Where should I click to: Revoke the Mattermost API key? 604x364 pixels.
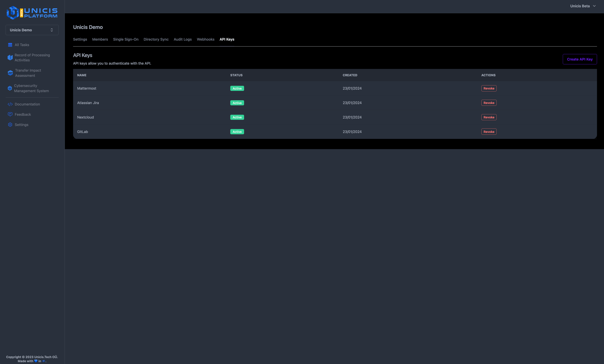point(489,88)
